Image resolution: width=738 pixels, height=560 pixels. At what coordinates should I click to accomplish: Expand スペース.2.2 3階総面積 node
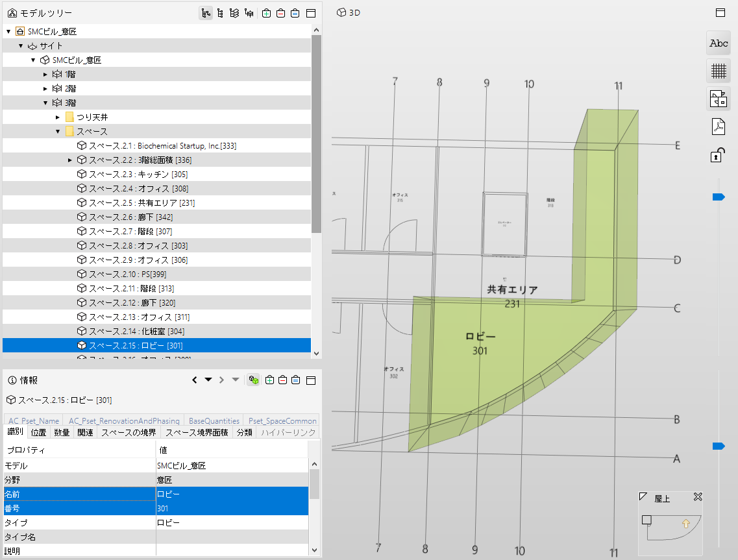69,160
